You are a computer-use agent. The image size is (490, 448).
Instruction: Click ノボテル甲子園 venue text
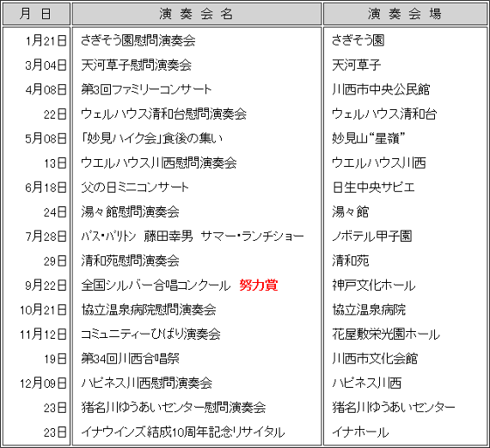click(x=372, y=236)
